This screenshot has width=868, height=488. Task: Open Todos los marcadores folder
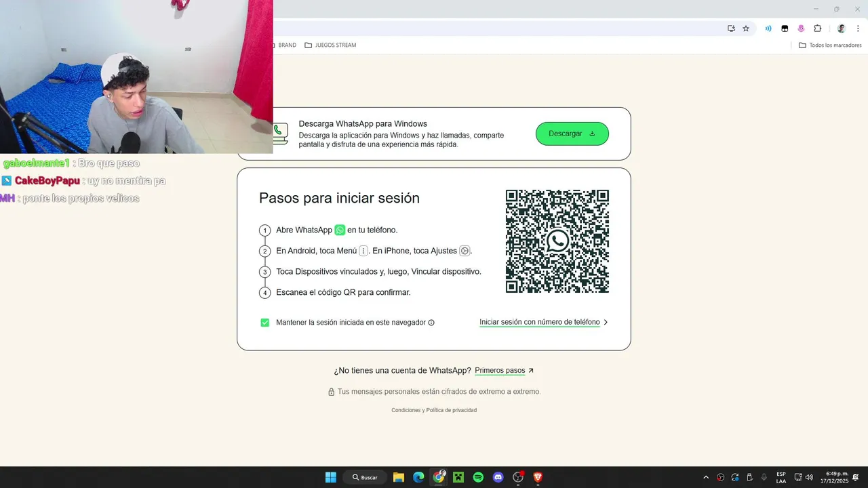click(830, 45)
